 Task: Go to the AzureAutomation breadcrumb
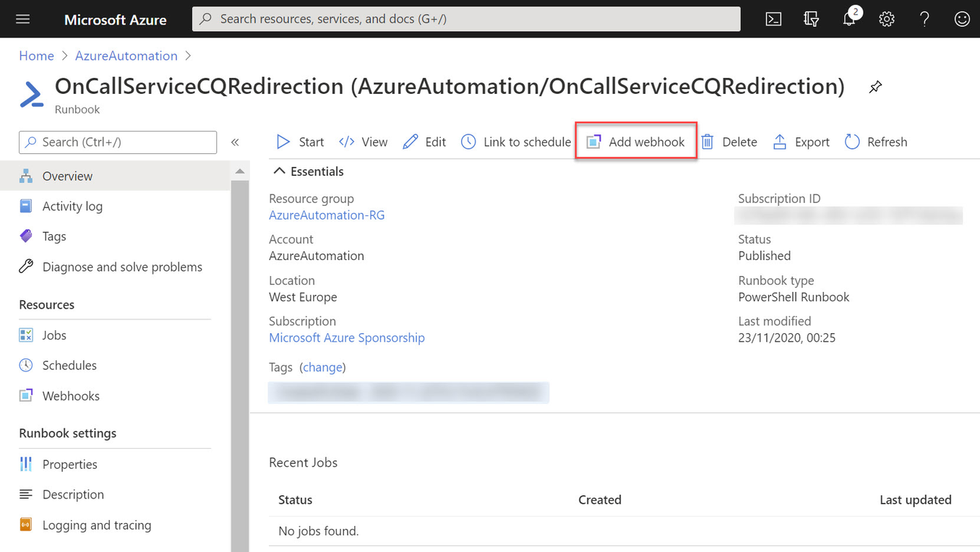[x=126, y=56]
